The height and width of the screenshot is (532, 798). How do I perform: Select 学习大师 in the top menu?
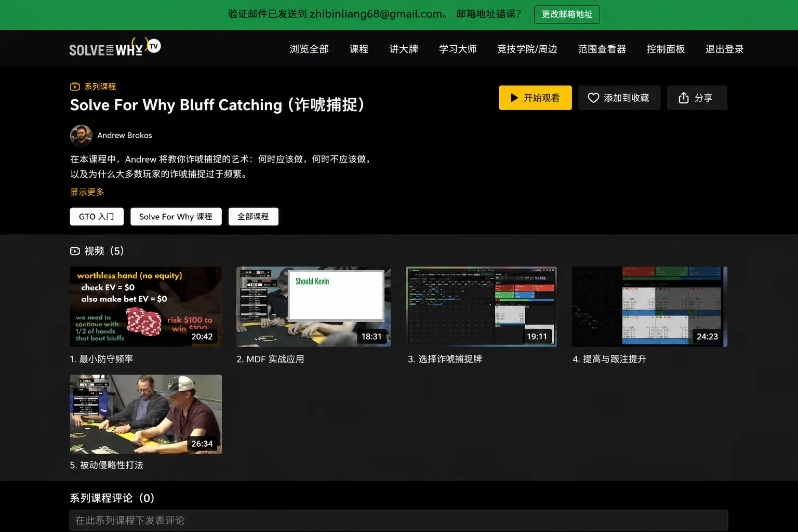[458, 49]
